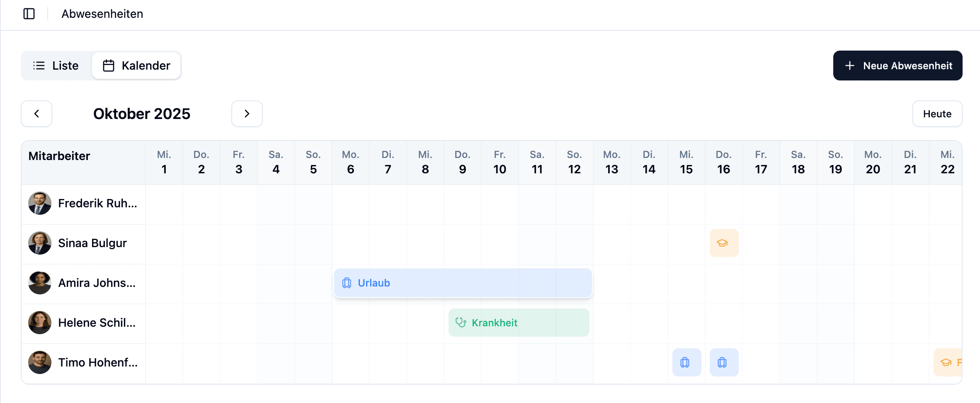Click the Neue Abwesenheit button
The width and height of the screenshot is (980, 403).
[898, 65]
